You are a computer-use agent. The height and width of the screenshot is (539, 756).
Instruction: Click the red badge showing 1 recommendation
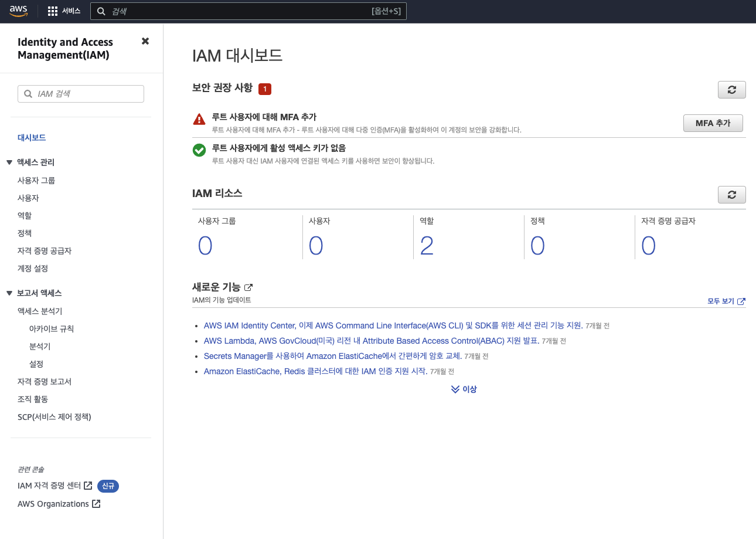(x=265, y=89)
